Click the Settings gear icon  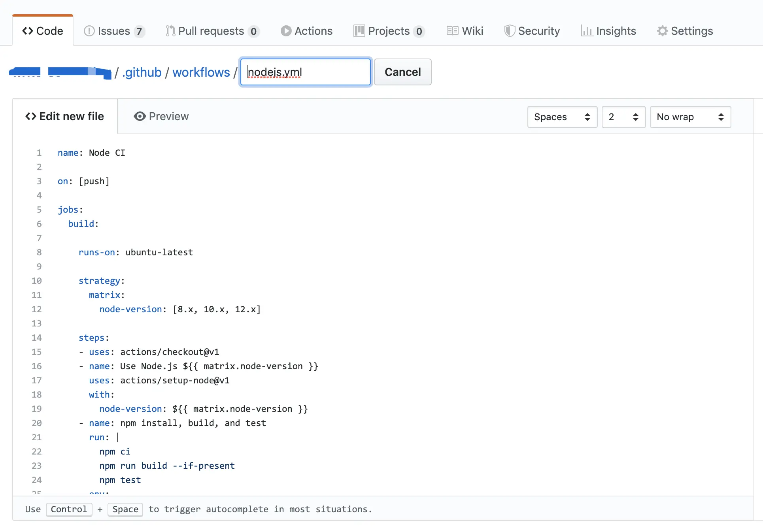[662, 31]
